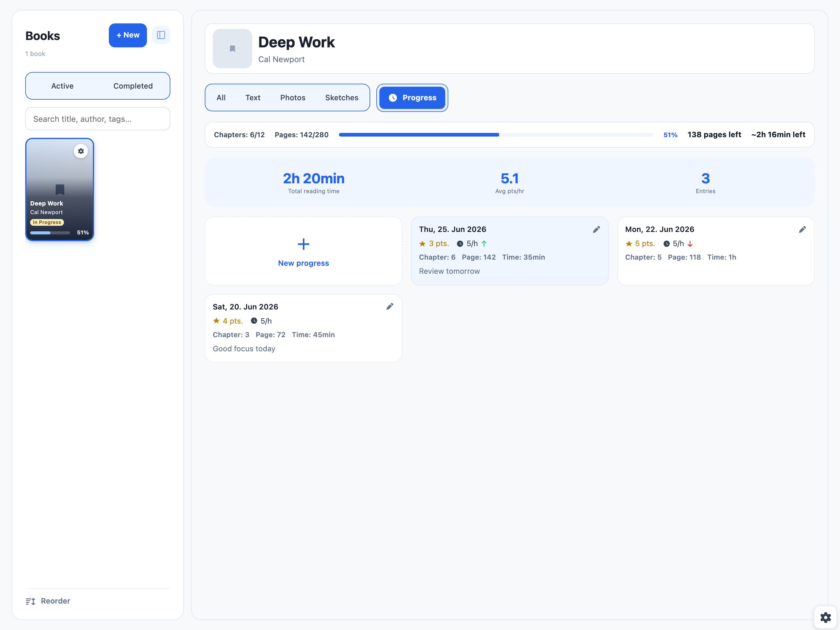The image size is (840, 630).
Task: Add a new book with + New
Action: 128,35
